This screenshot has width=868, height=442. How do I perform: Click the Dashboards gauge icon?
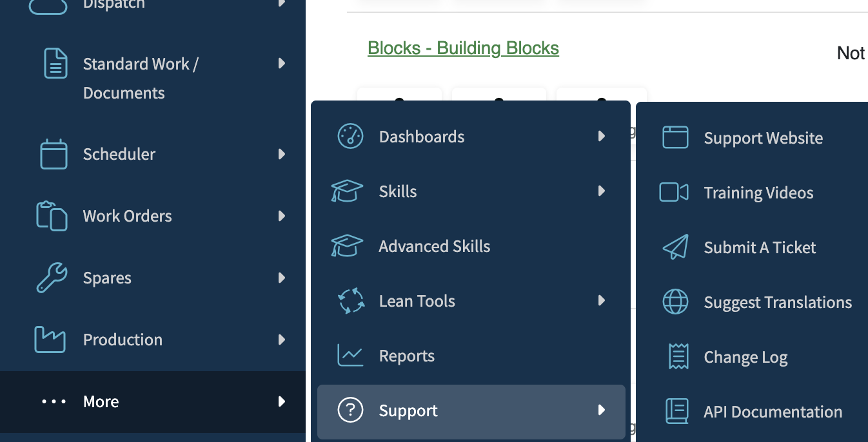coord(350,137)
